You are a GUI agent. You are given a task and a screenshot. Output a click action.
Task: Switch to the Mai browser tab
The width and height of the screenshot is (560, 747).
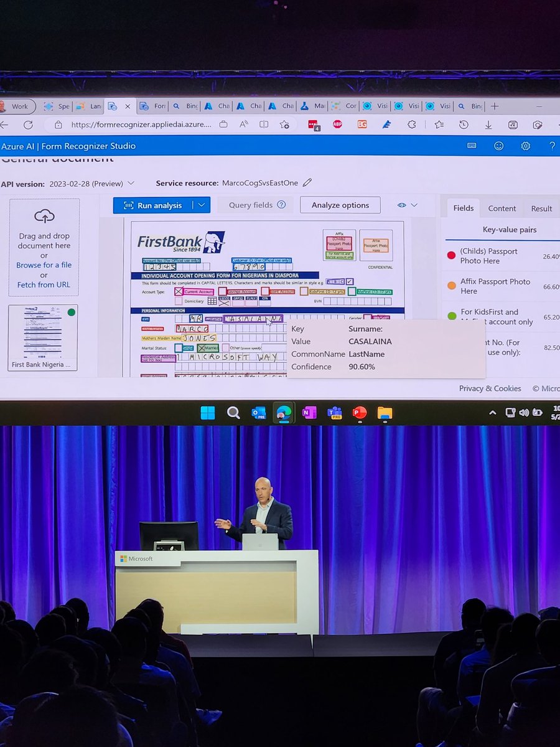313,106
